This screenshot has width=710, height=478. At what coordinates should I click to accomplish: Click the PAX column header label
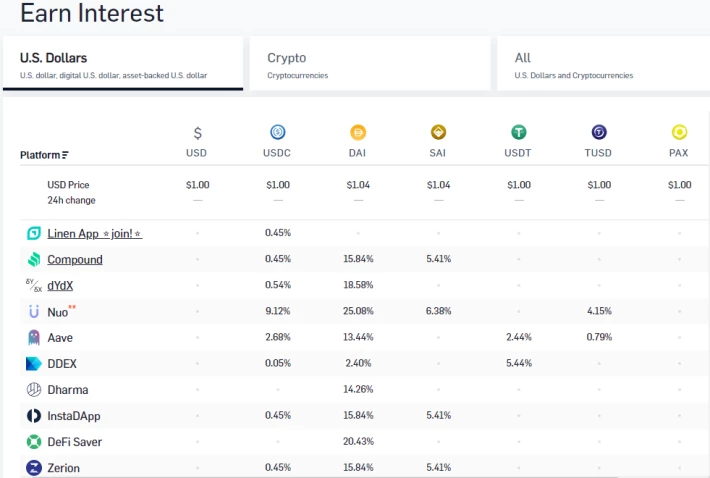click(x=679, y=153)
